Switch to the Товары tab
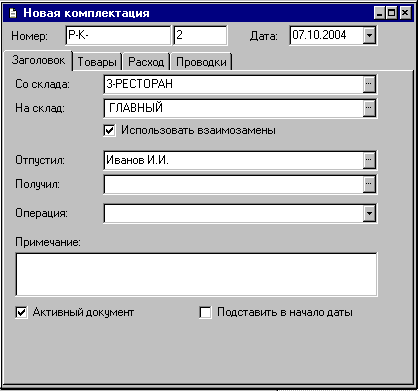 pos(97,62)
